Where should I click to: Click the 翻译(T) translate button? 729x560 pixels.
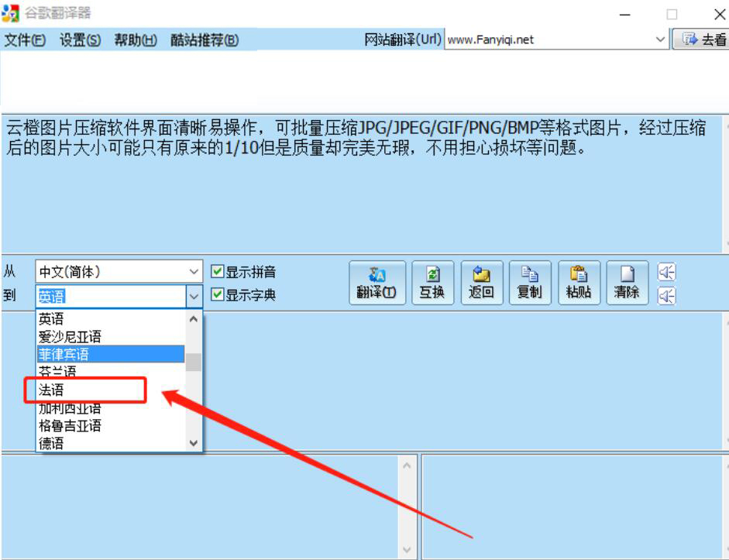click(377, 283)
